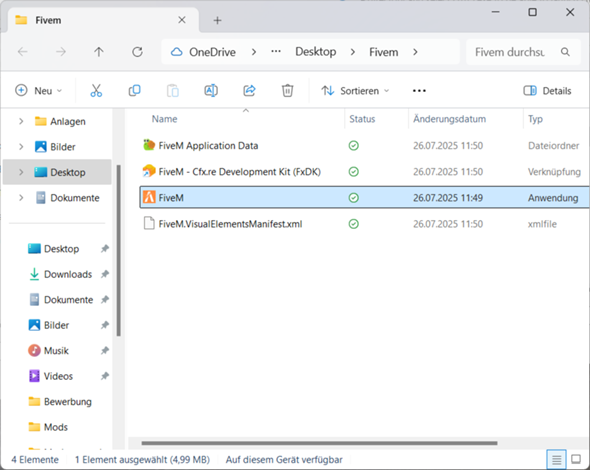This screenshot has height=470, width=590.
Task: Add a new tab with plus
Action: pyautogui.click(x=217, y=20)
